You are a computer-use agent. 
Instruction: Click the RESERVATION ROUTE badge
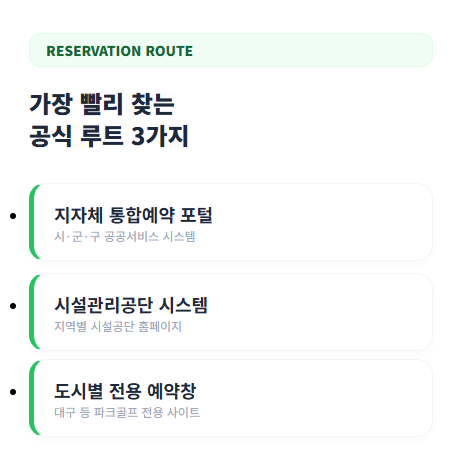231,50
